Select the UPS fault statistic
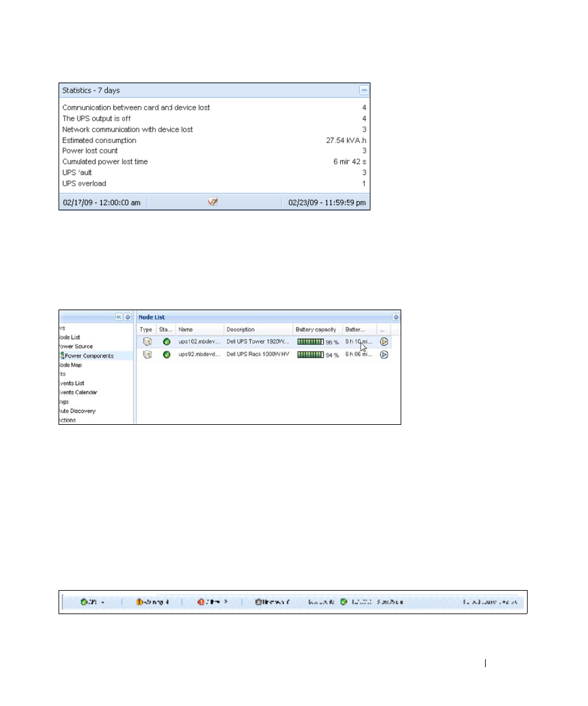The image size is (588, 706). pyautogui.click(x=214, y=173)
